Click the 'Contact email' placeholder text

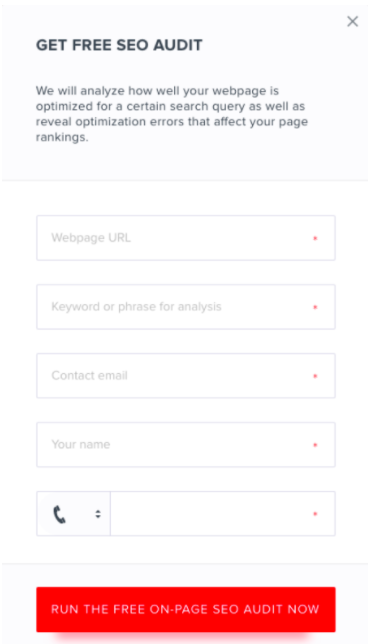point(89,376)
